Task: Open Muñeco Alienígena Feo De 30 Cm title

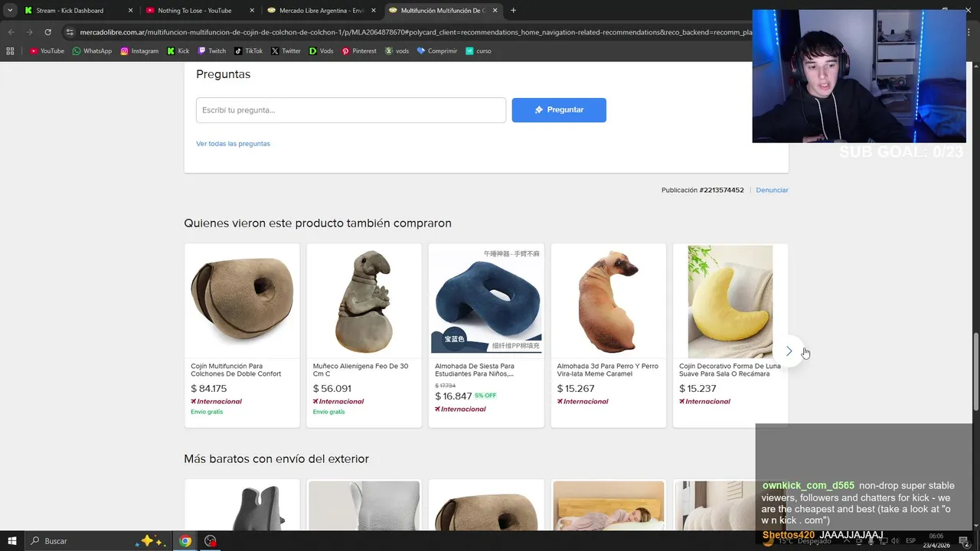Action: click(361, 370)
